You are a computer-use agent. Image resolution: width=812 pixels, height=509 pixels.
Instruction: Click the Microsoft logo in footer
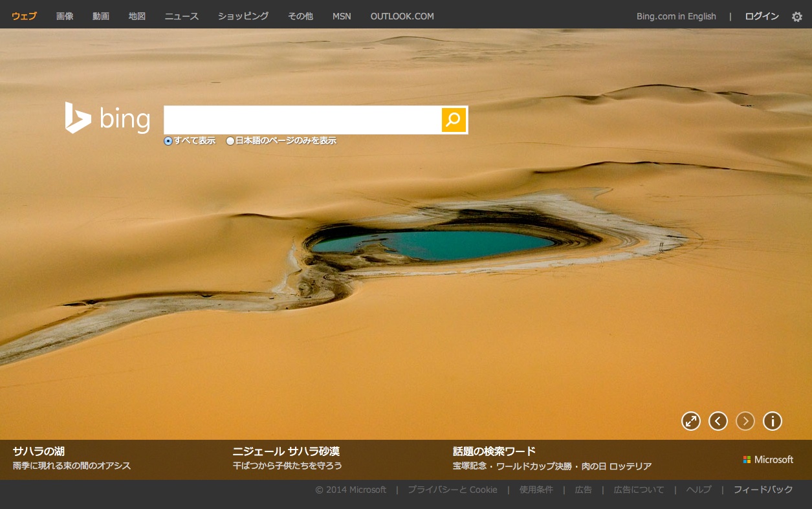coord(768,459)
